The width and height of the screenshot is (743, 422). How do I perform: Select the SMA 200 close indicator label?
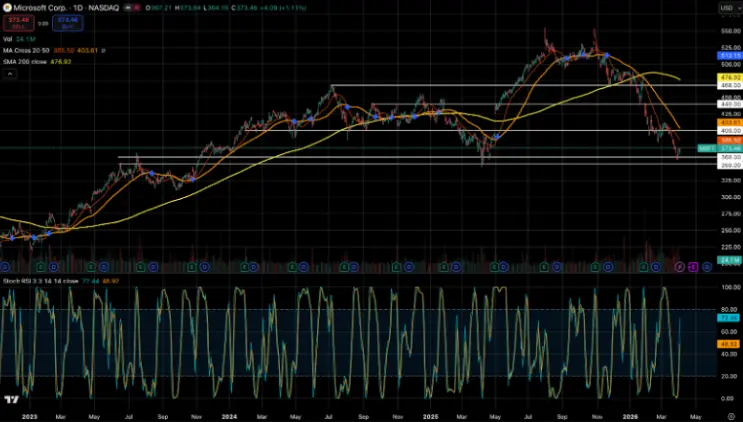22,59
